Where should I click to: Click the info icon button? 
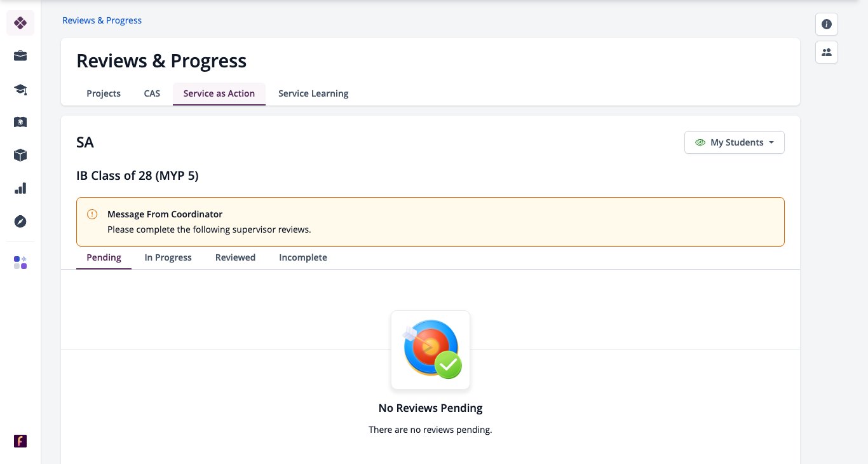(827, 24)
